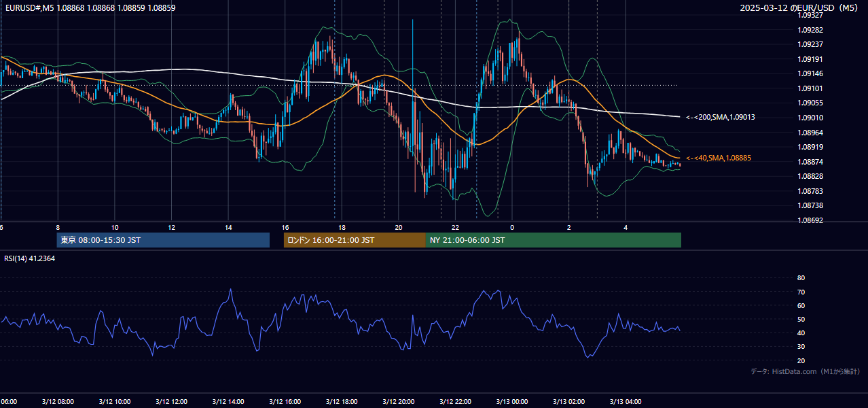Viewport: 868px width, 408px height.
Task: Click price axis value 1.09327
Action: (x=810, y=15)
